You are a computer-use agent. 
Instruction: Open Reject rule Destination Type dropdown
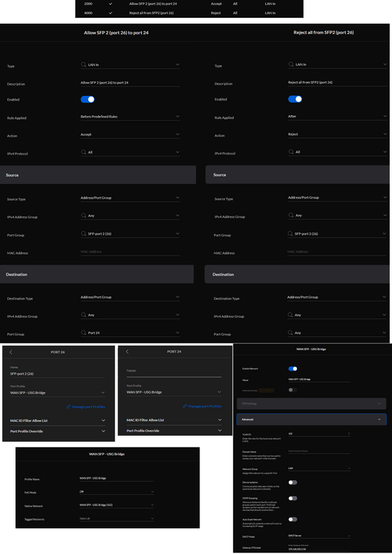[337, 297]
